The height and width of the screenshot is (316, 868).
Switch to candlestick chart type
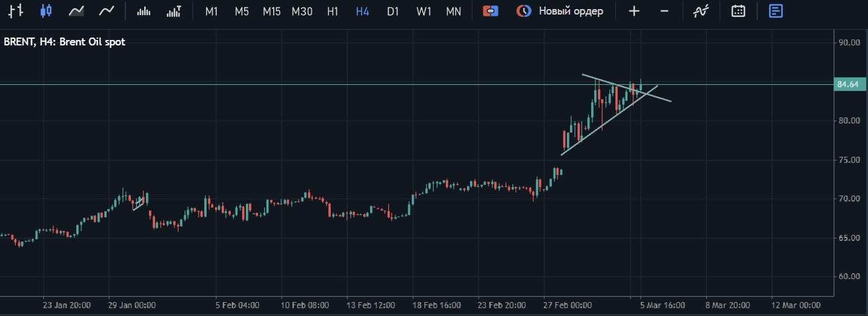(46, 11)
